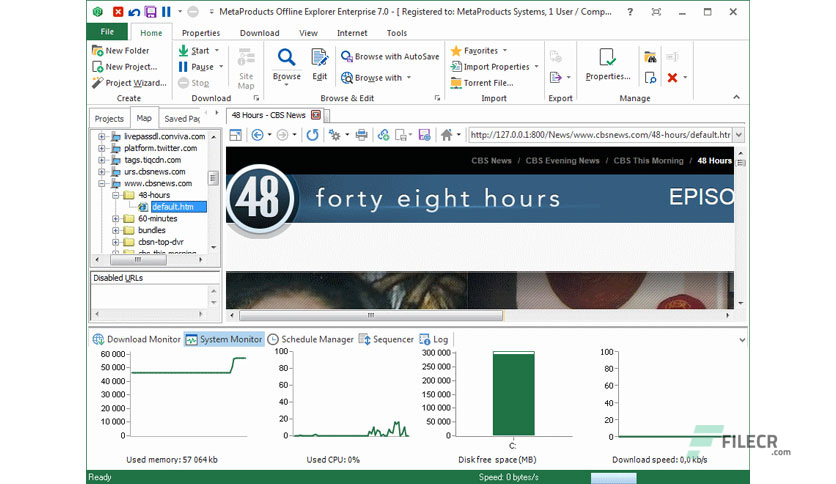This screenshot has height=484, width=836.
Task: Switch to the Internet ribbon tab
Action: coord(352,33)
